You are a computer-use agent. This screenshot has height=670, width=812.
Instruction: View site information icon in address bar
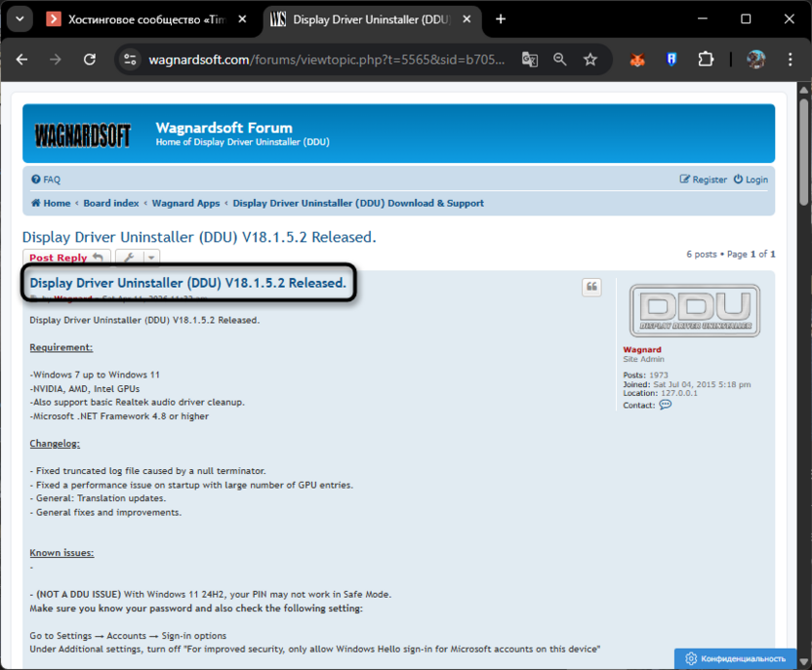point(130,59)
